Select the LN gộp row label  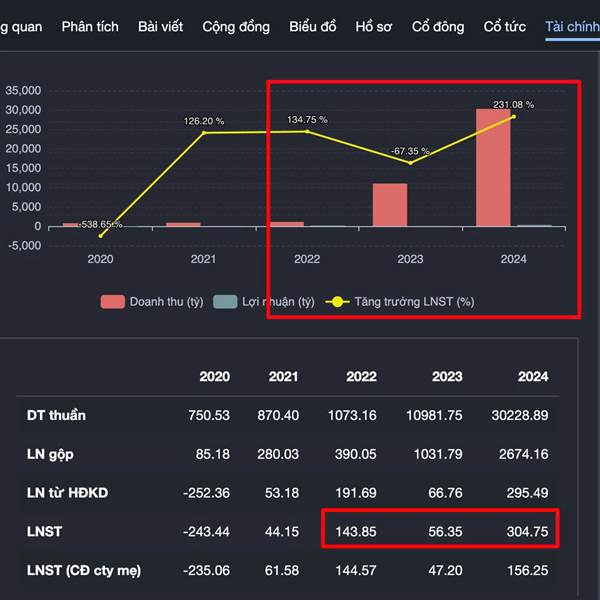[50, 454]
